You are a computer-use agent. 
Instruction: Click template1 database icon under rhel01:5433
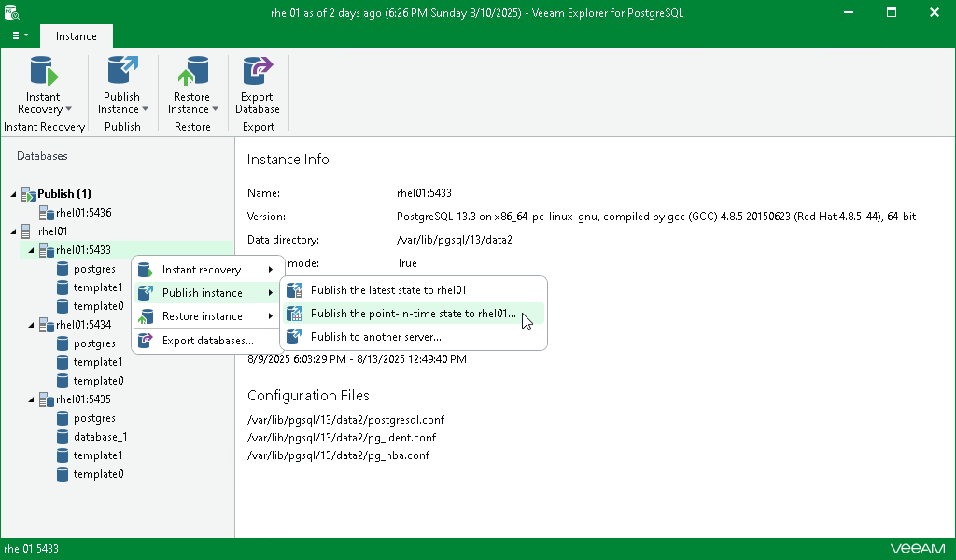click(x=63, y=287)
